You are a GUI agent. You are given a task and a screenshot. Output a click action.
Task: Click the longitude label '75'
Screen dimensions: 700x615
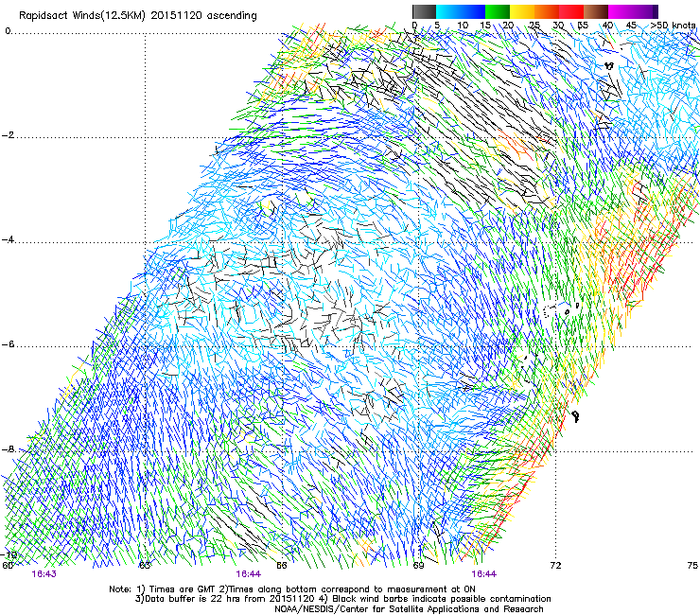click(692, 566)
